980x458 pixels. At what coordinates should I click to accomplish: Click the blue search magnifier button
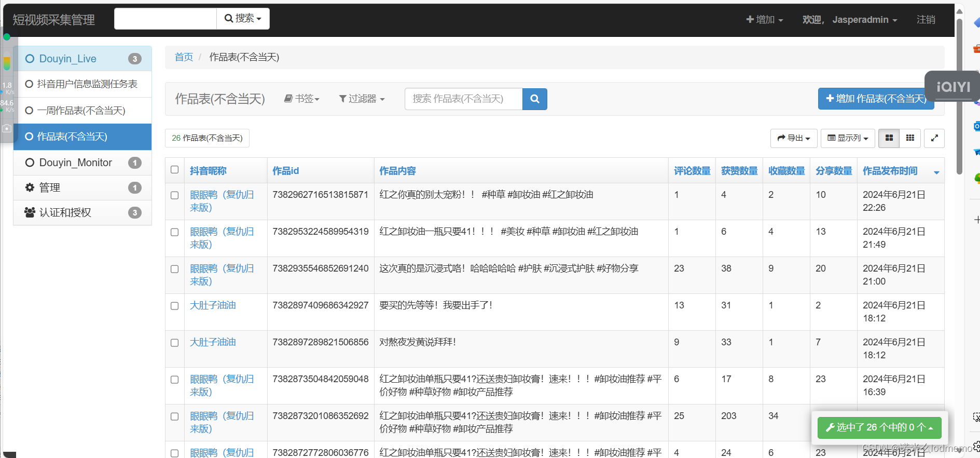[x=534, y=99]
